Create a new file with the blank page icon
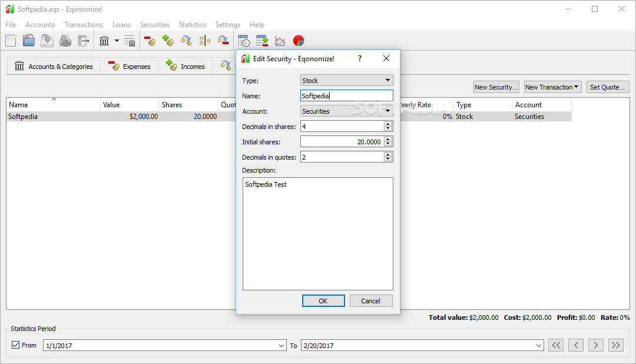636x364 pixels. point(11,41)
